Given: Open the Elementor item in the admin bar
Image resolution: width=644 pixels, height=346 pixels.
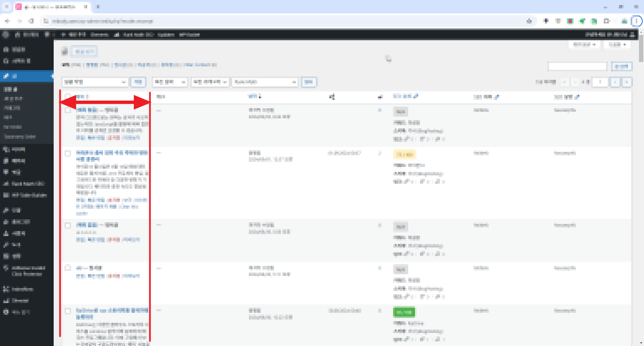Looking at the screenshot, I should pos(99,34).
